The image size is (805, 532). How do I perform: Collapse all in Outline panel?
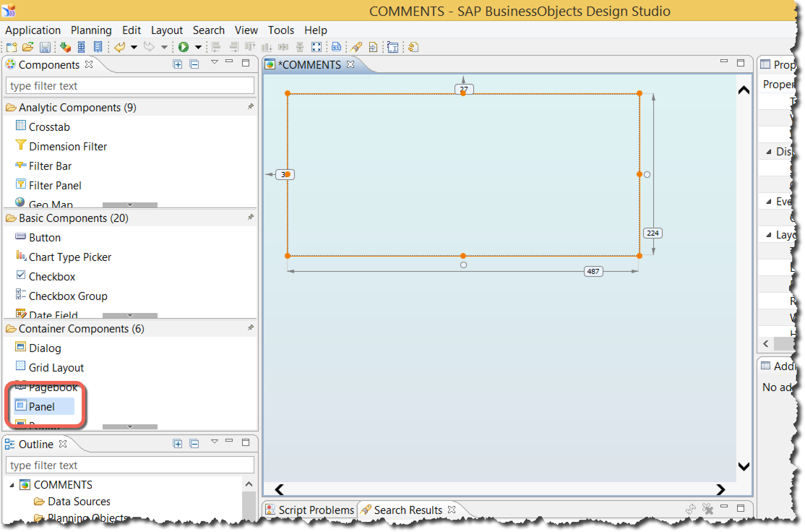(194, 443)
